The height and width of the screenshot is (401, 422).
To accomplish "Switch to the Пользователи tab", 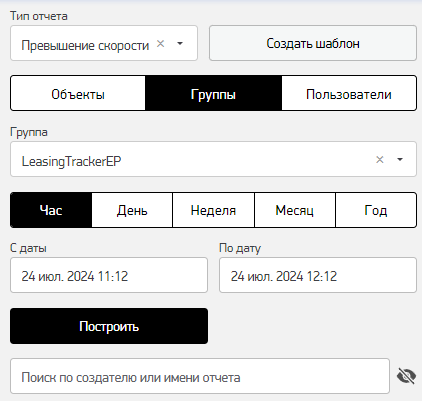I will click(349, 93).
